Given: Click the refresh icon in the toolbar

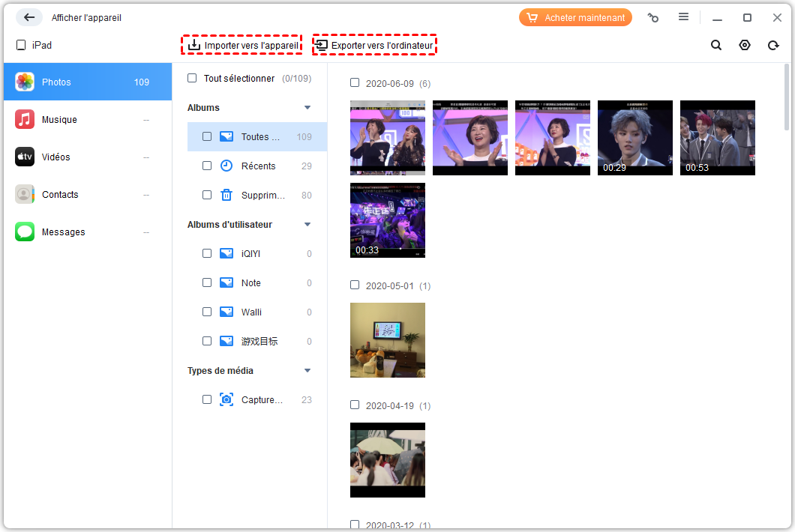Looking at the screenshot, I should [x=773, y=45].
